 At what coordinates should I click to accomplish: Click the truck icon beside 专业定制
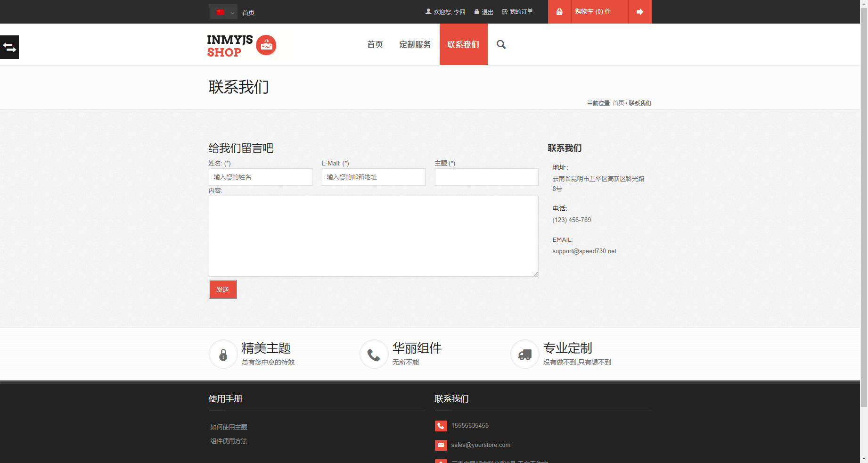pos(525,354)
